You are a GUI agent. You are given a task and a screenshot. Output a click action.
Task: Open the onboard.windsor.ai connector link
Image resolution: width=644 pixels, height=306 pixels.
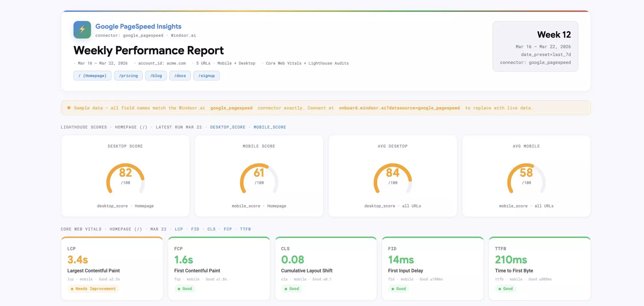399,108
